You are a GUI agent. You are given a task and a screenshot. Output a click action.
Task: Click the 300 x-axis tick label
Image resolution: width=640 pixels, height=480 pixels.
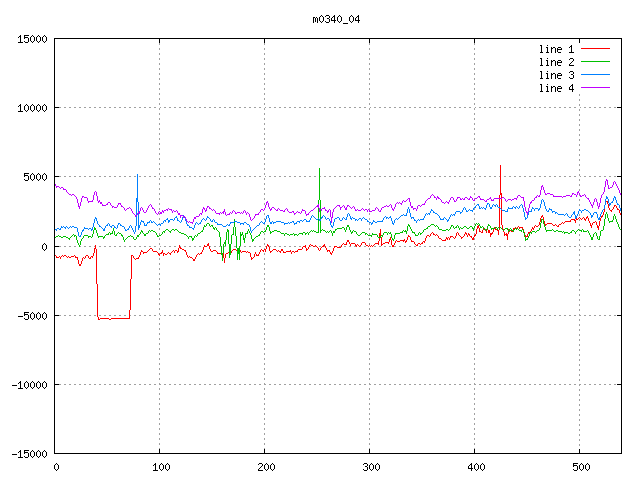(370, 467)
